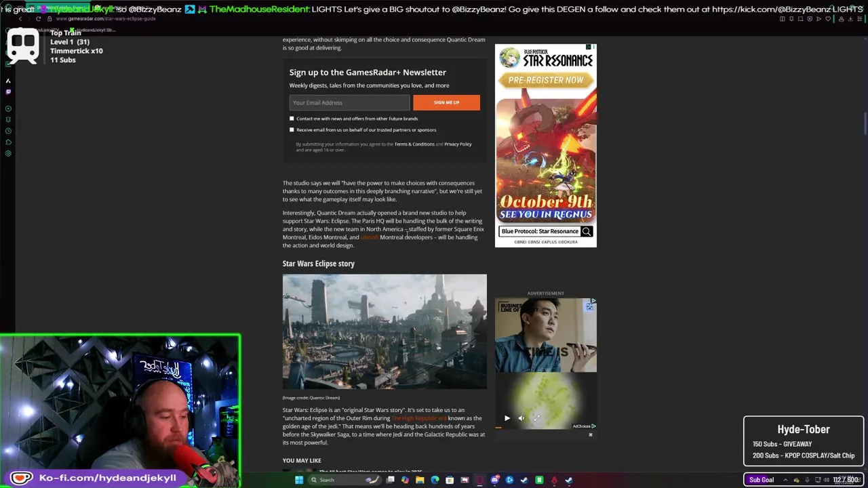The height and width of the screenshot is (488, 868).
Task: Play the advertisement video
Action: (507, 418)
